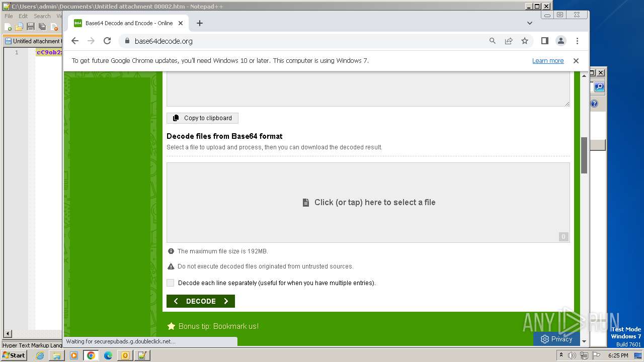This screenshot has height=362, width=644.
Task: Click left arrow on DECODE button
Action: 176,301
